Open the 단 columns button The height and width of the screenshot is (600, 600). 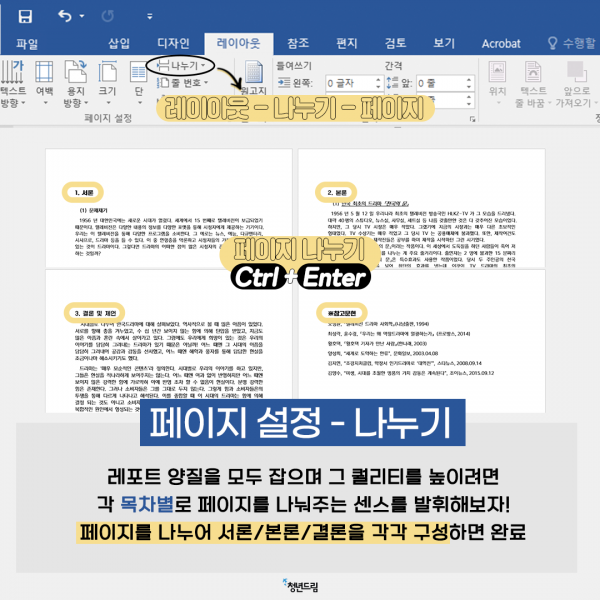(x=139, y=83)
